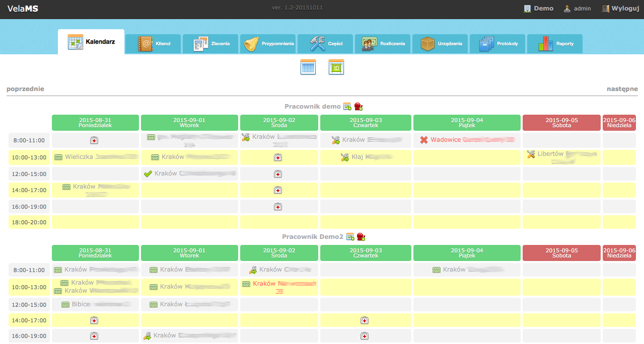
Task: Click the Demo link in header
Action: point(543,9)
